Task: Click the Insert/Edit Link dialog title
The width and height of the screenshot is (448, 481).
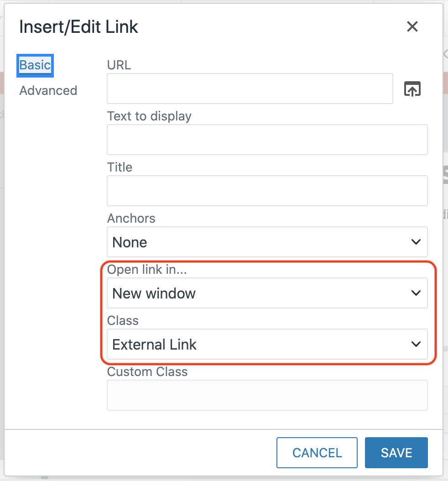Action: [78, 26]
